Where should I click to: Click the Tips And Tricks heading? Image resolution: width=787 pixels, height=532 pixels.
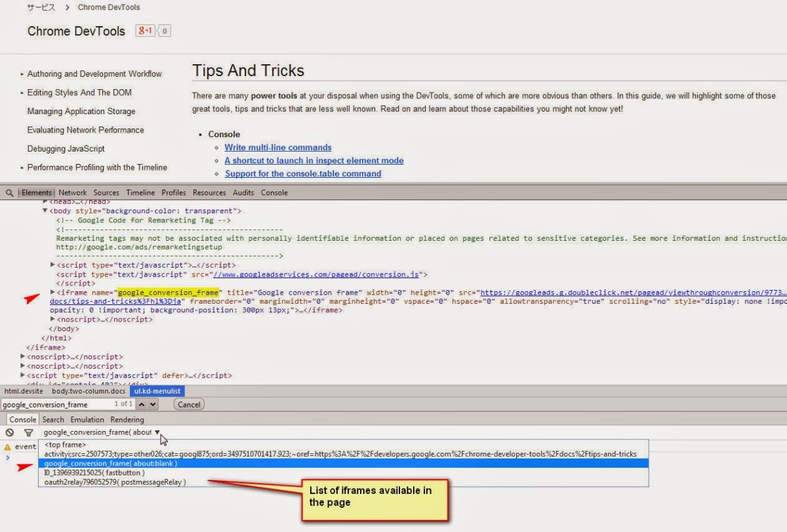click(249, 71)
